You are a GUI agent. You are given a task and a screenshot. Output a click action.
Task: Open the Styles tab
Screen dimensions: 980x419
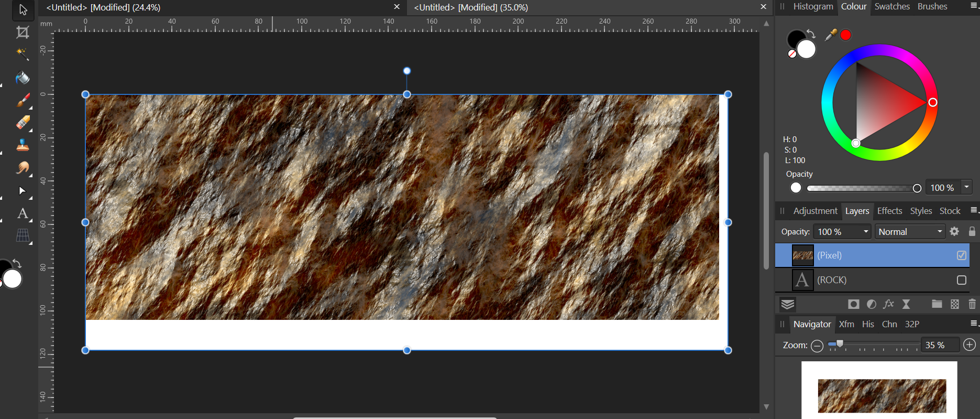coord(921,211)
